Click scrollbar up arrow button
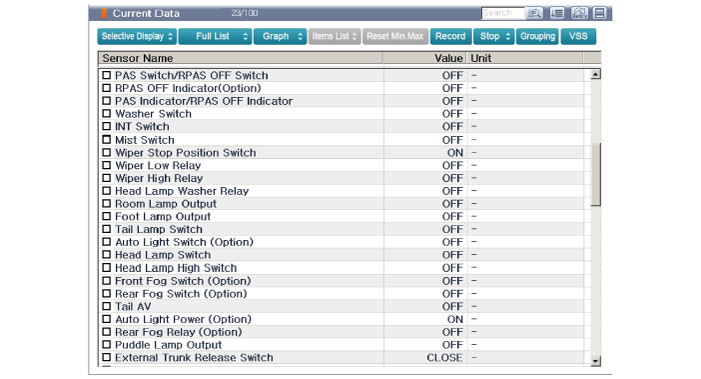701x379 pixels. pos(595,75)
